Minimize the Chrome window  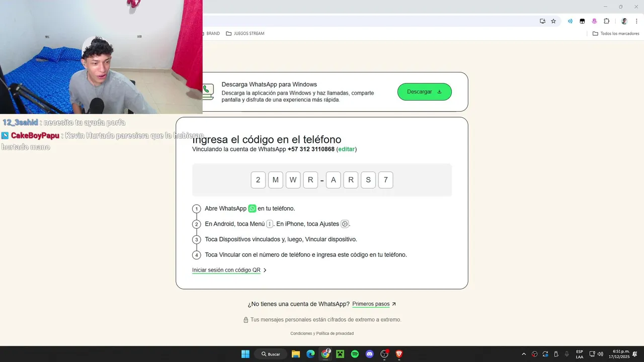tap(605, 7)
